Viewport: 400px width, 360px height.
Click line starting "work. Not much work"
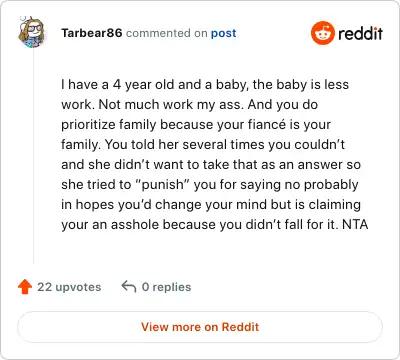click(x=189, y=105)
